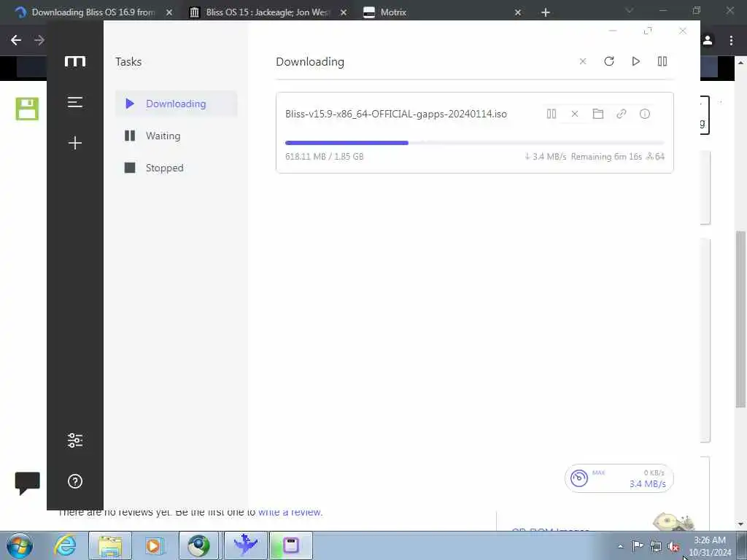
Task: Go back in browser history
Action: pos(16,40)
